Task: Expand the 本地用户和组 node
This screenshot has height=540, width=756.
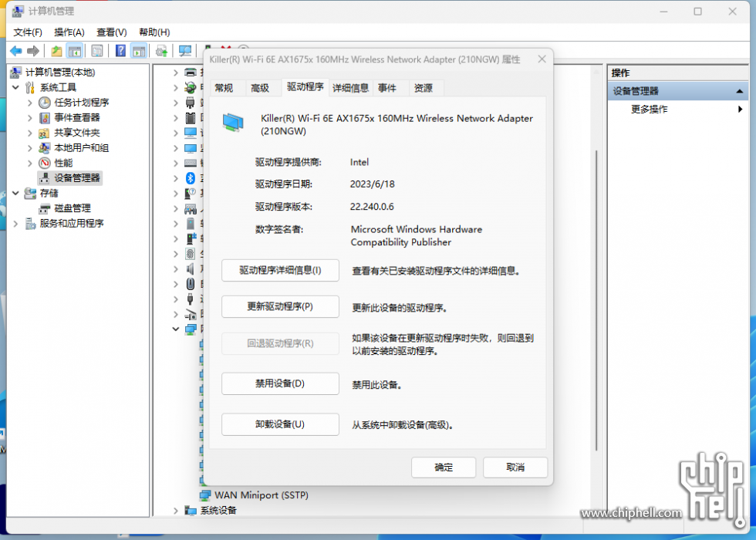Action: [x=30, y=148]
